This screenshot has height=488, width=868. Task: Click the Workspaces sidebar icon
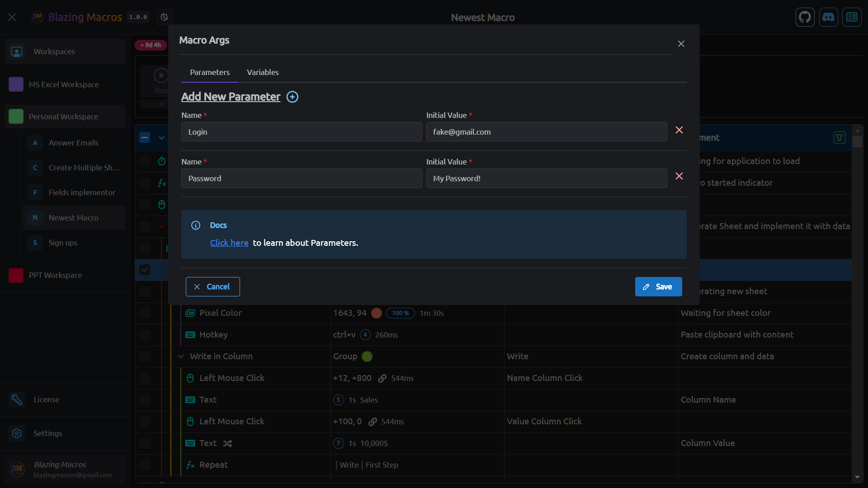coord(17,52)
